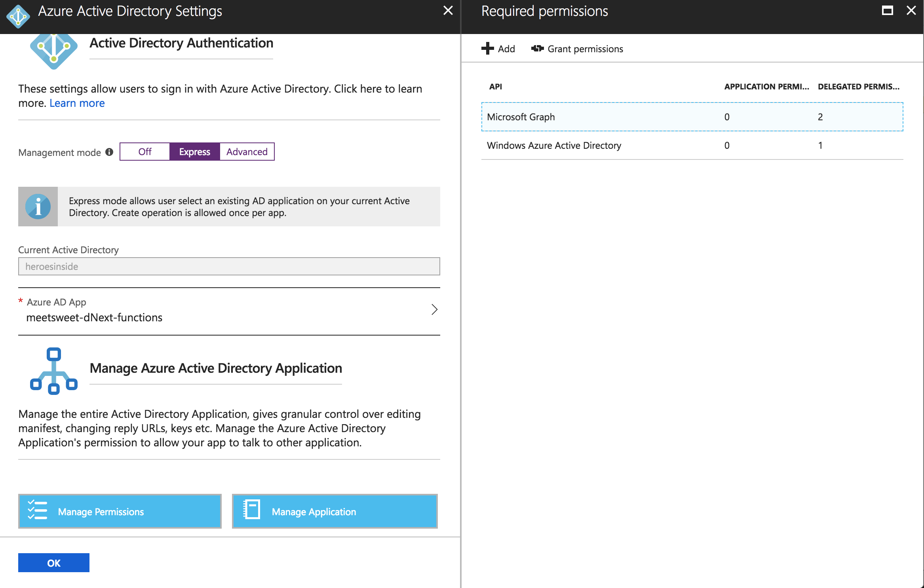This screenshot has width=924, height=588.
Task: Set Management mode to Off
Action: click(145, 152)
